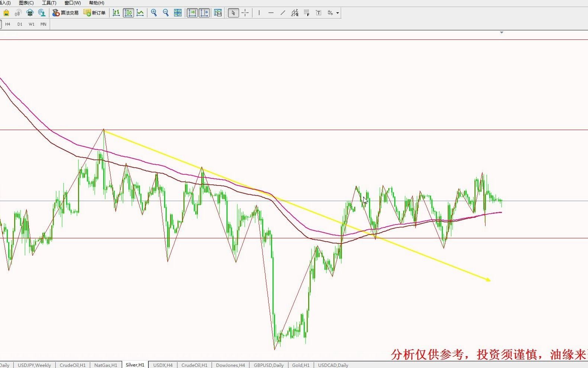Select the Silver,H1 chart tab
588x368 pixels.
click(x=135, y=365)
